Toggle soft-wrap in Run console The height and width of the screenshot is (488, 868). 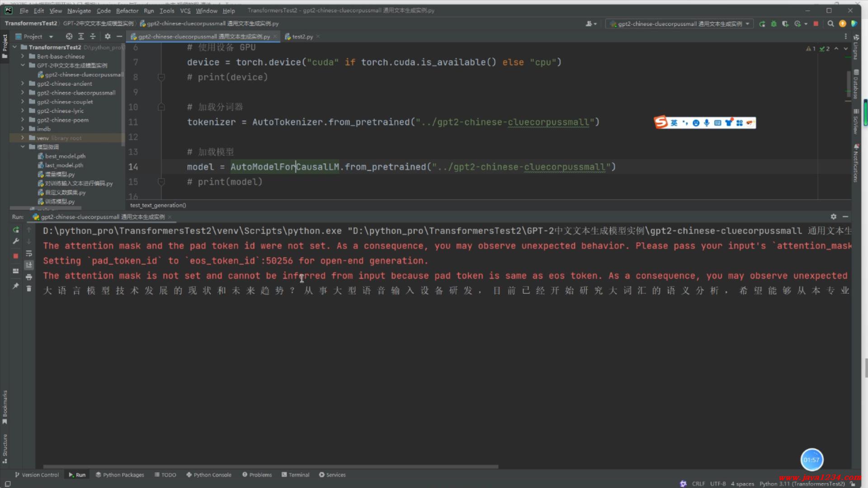(29, 253)
